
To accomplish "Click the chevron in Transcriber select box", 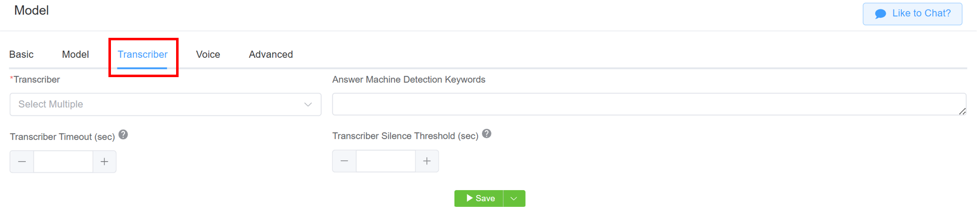I will tap(308, 104).
